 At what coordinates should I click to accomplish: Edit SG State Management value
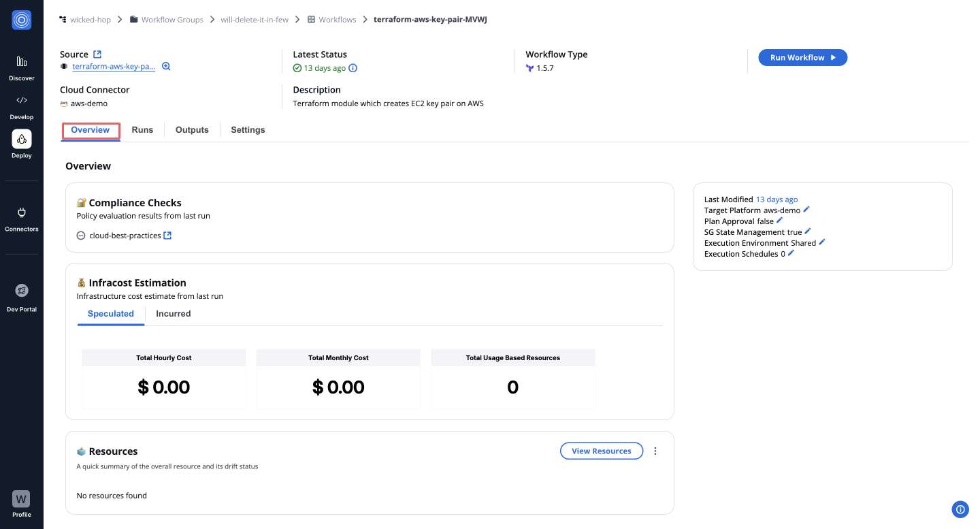[x=808, y=231]
